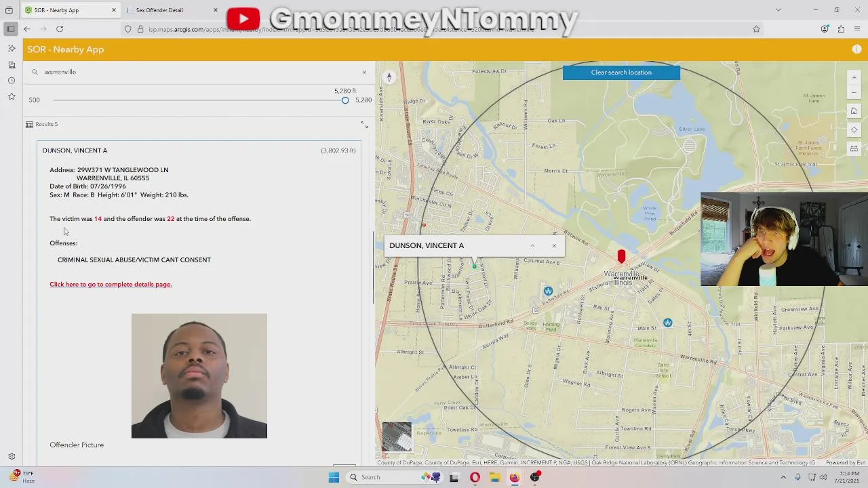868x488 pixels.
Task: Open File Explorer from the taskbar
Action: click(x=494, y=477)
